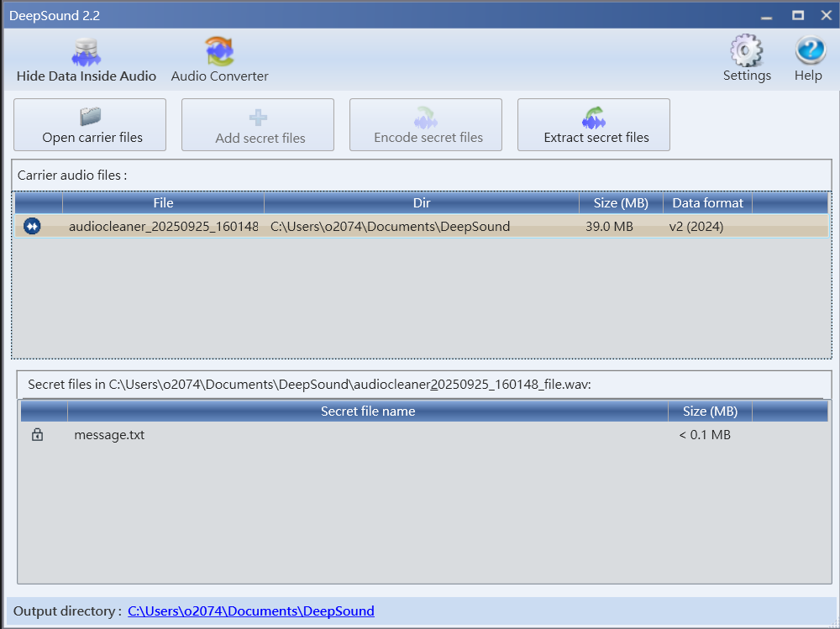Click the Carrier audio files label
This screenshot has width=840, height=629.
click(72, 176)
